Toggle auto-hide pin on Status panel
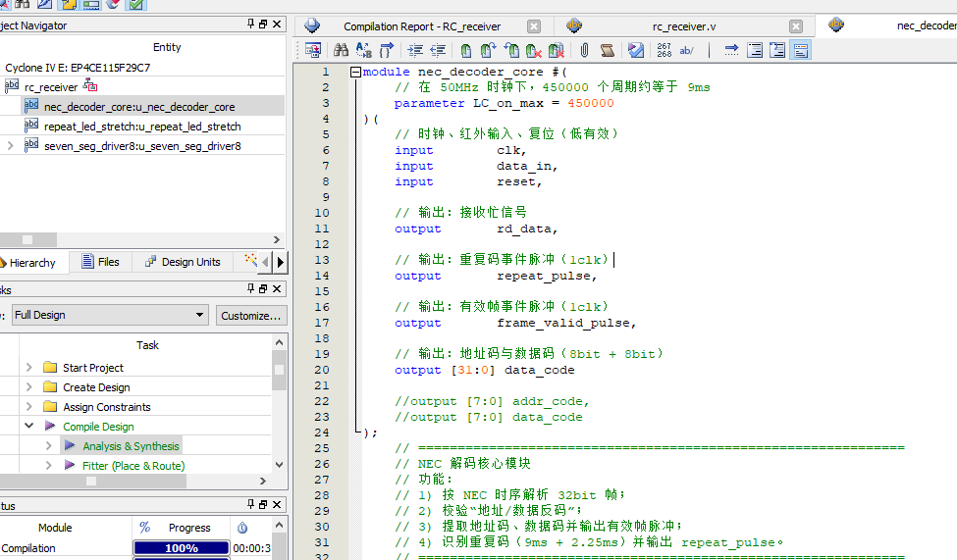This screenshot has height=560, width=957. pos(250,504)
